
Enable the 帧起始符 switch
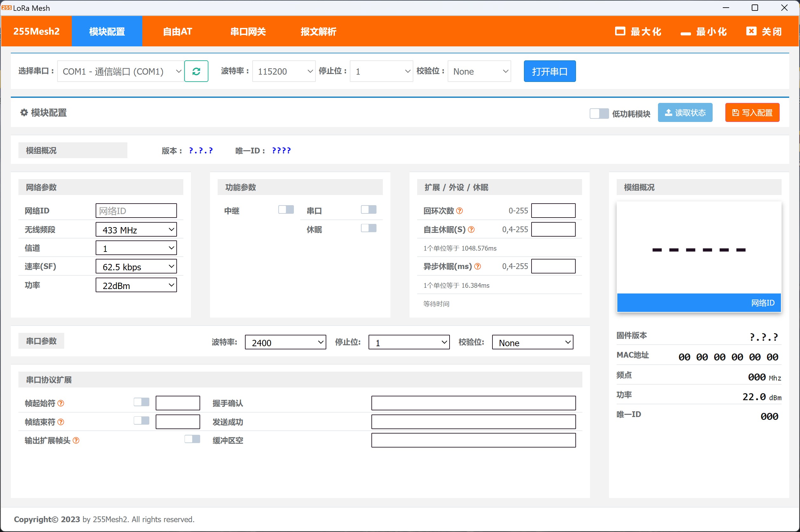point(141,402)
